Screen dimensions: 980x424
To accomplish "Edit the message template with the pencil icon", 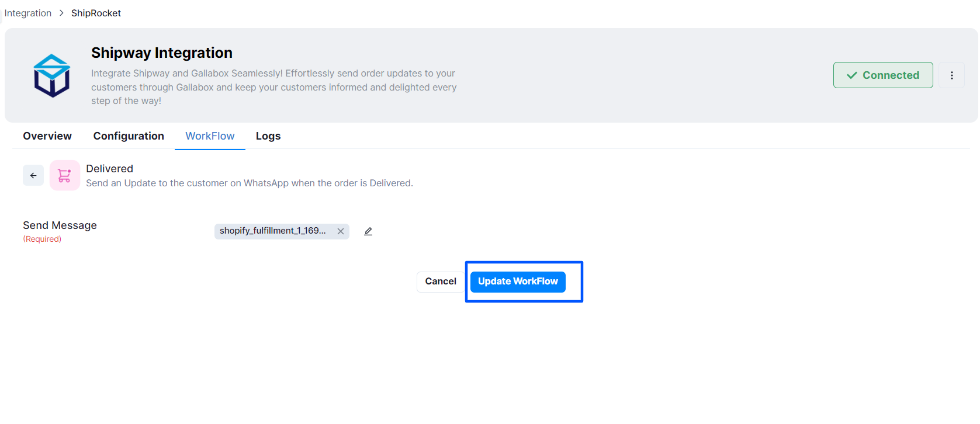I will 368,231.
